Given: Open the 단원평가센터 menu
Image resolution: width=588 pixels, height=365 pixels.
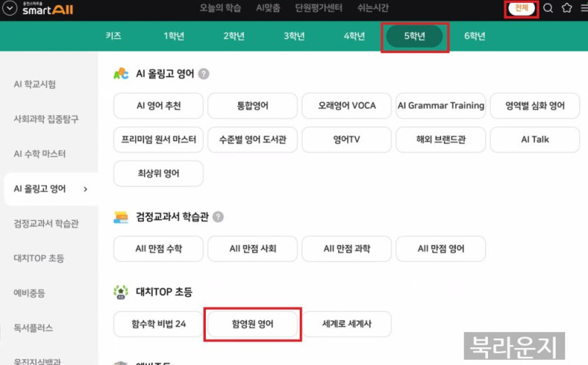Looking at the screenshot, I should [x=319, y=8].
